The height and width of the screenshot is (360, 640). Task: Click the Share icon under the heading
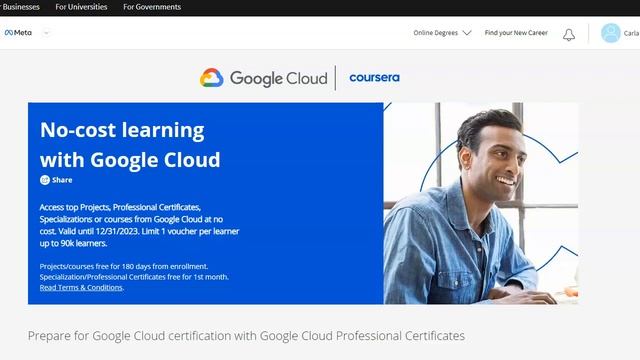click(x=45, y=180)
